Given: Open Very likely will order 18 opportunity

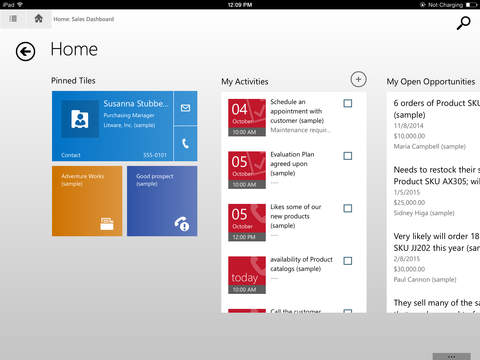Looking at the screenshot, I should [x=437, y=242].
